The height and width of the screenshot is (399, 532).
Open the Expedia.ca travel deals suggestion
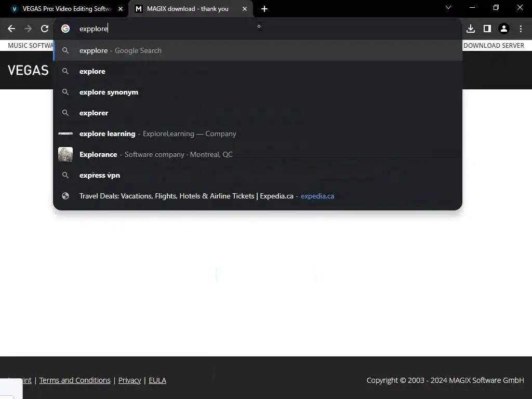pos(258,196)
